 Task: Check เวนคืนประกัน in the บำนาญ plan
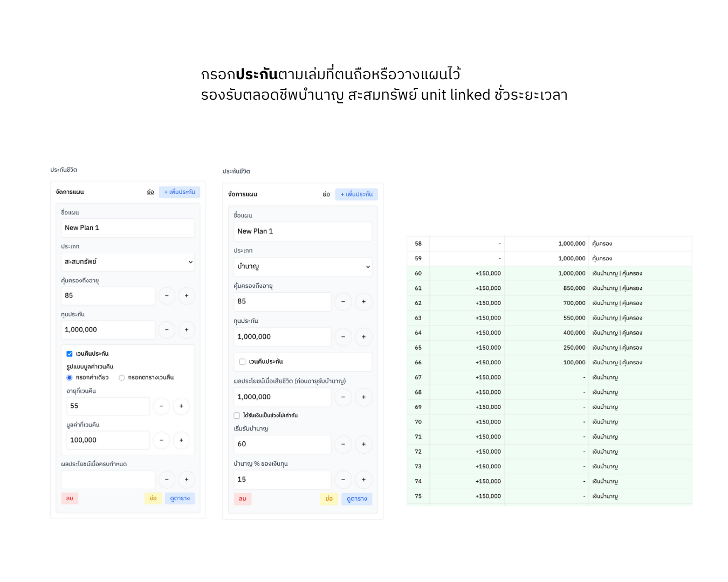242,362
